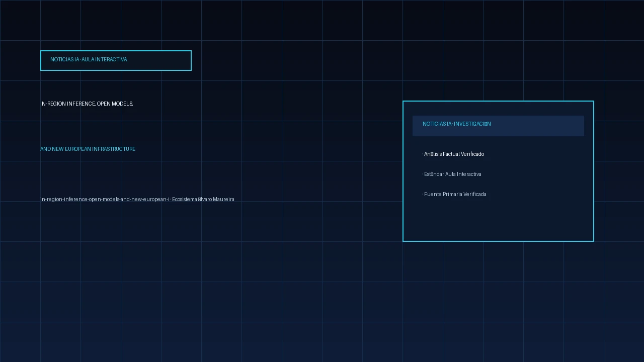Click the NOTICIAS IA · INVESTIGACIÓN panel header

498,126
